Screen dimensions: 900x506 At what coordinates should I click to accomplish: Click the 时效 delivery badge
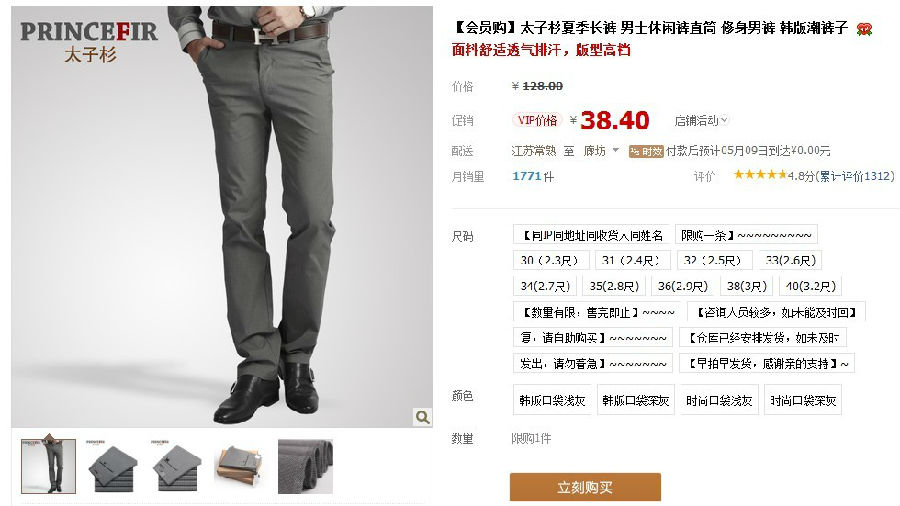click(x=646, y=151)
